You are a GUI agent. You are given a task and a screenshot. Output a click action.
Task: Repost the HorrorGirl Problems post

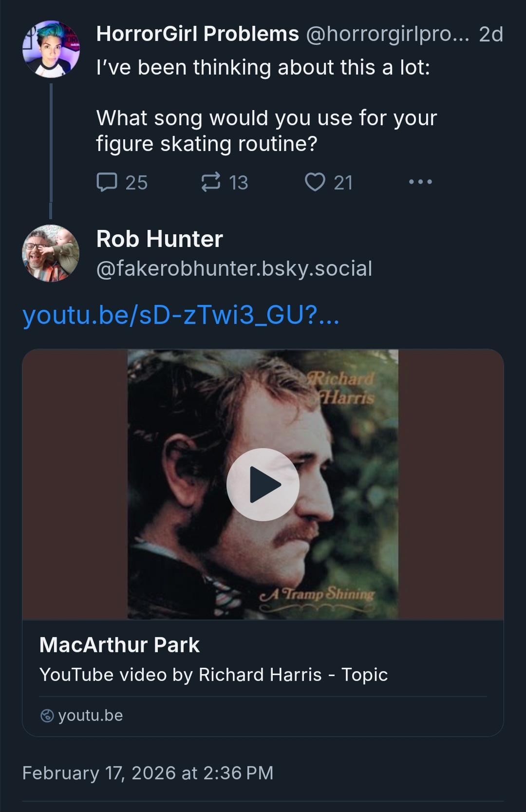coord(210,182)
